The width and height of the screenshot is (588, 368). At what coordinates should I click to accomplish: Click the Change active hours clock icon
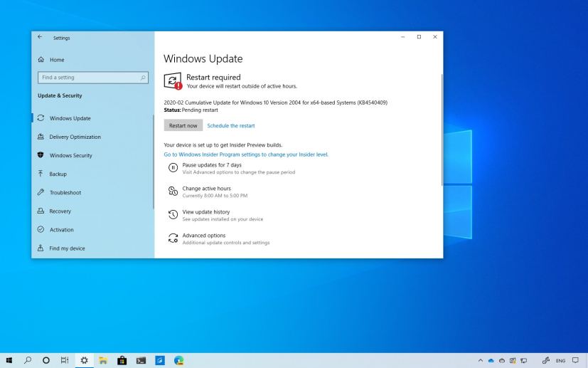pos(173,191)
